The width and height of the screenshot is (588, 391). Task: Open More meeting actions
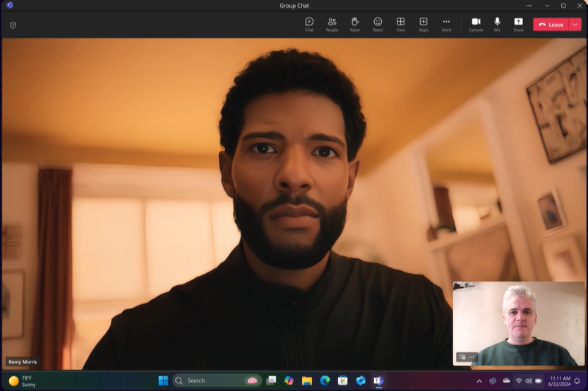446,25
